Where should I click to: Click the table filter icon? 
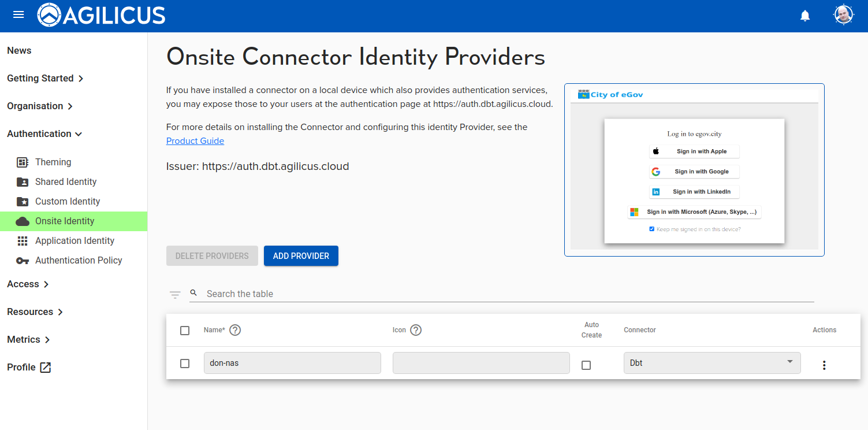click(175, 295)
